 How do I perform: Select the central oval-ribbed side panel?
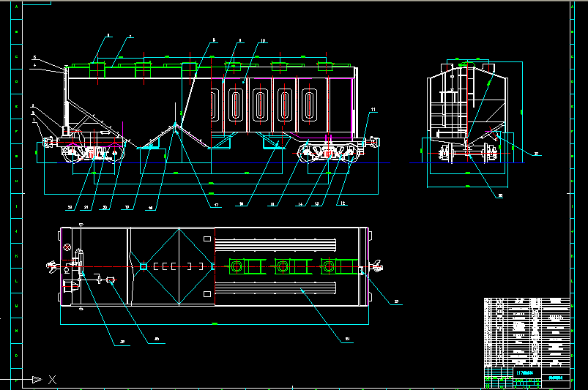coord(260,106)
